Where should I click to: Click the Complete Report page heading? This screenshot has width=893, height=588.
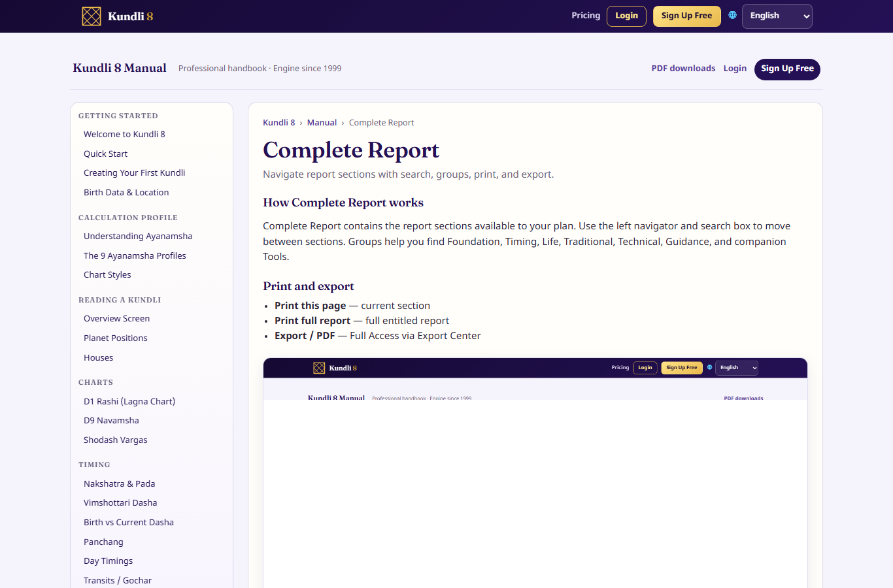point(351,150)
